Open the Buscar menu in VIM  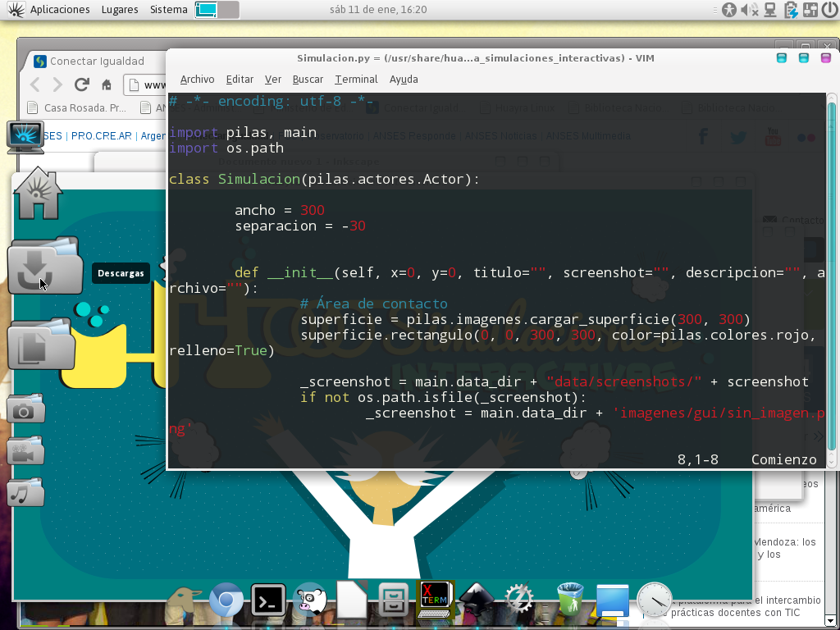pos(308,80)
